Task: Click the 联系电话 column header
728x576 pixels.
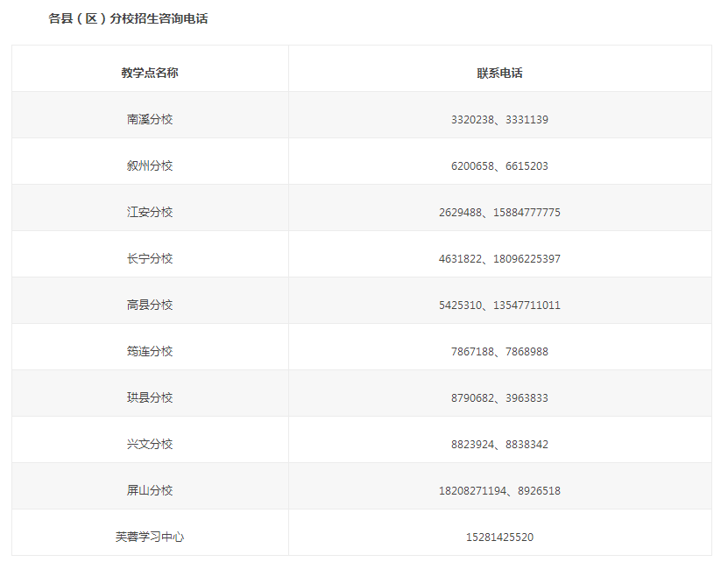Action: 499,73
